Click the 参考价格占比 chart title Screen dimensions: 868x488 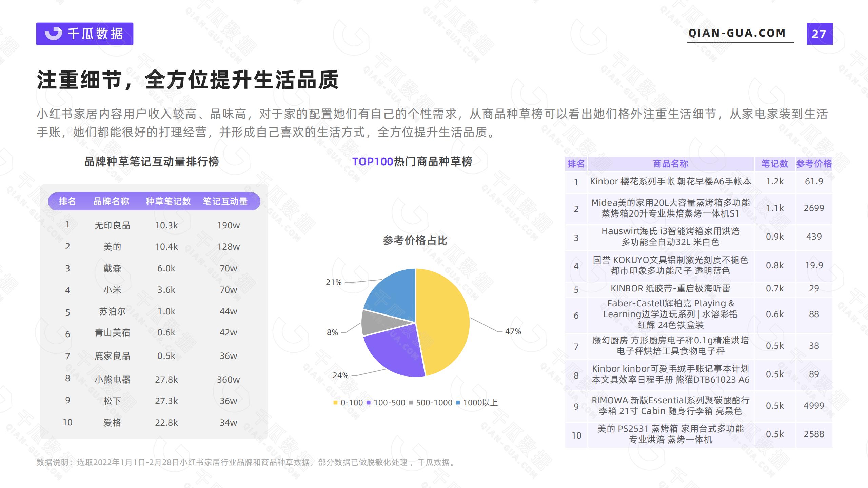click(x=415, y=240)
